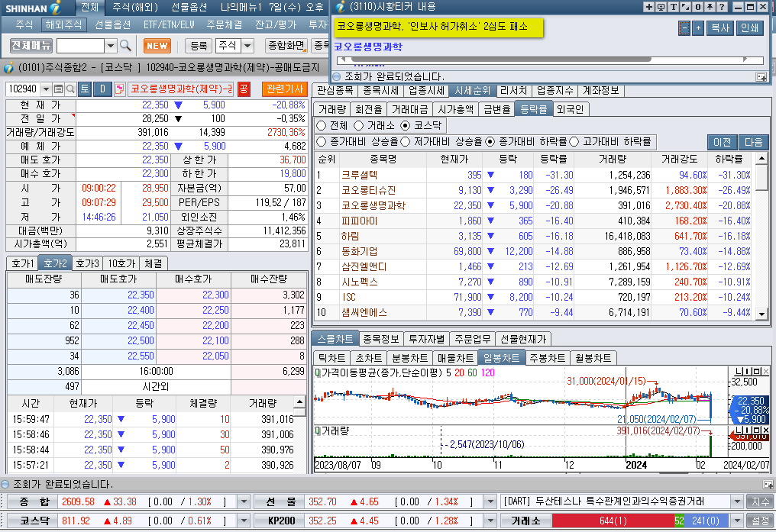Click the blue 토 icon button
Screen dimensions: 776x532
(x=85, y=89)
